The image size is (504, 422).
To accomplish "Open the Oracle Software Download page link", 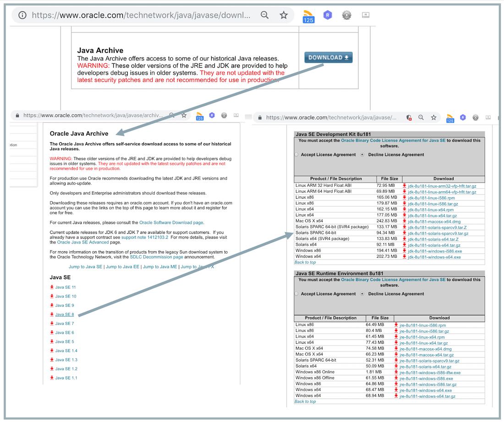I will coord(171,222).
